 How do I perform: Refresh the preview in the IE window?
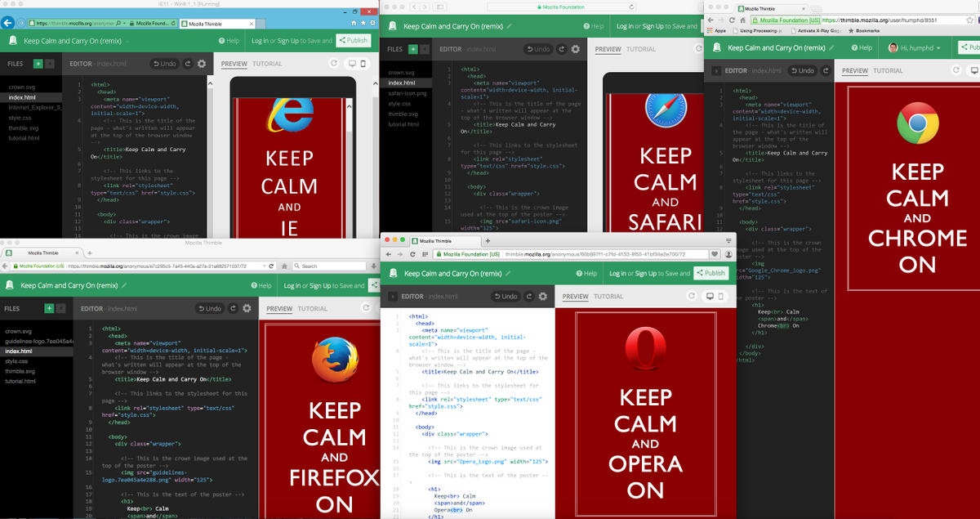pyautogui.click(x=333, y=63)
